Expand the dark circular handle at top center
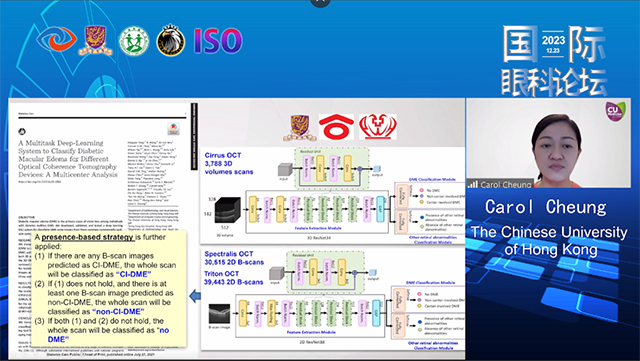 [320, 2]
